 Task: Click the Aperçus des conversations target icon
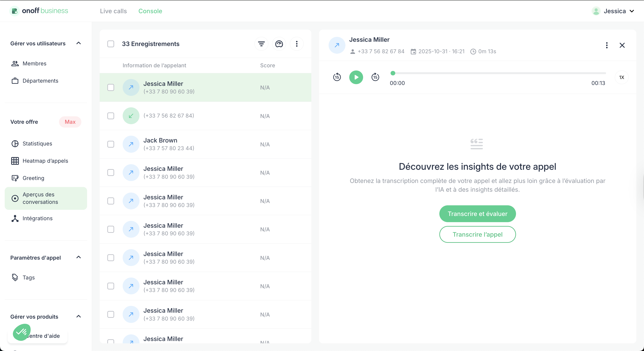tap(15, 198)
